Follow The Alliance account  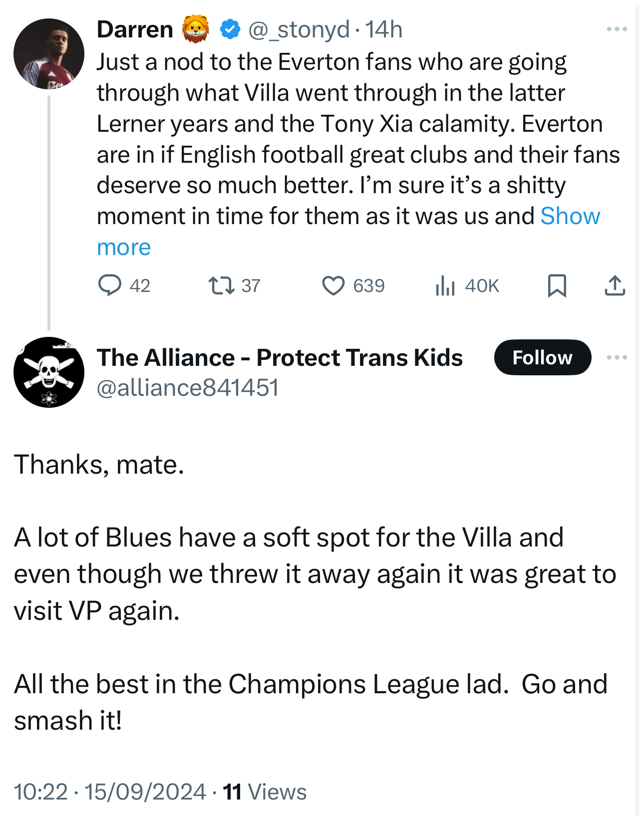[542, 357]
